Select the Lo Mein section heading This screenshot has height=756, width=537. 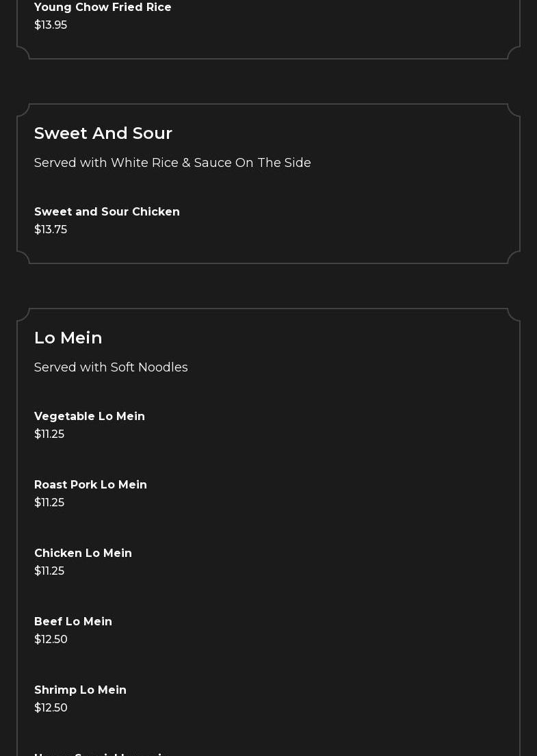click(68, 338)
